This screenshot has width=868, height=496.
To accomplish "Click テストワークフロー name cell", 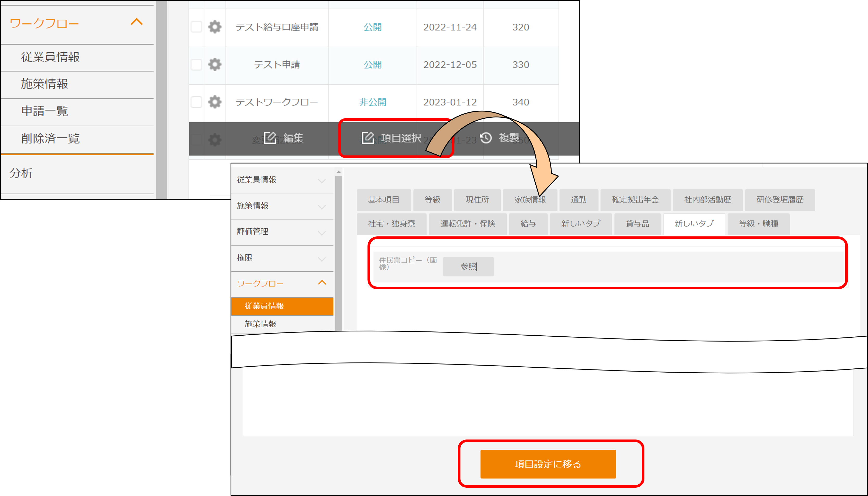I will (277, 102).
